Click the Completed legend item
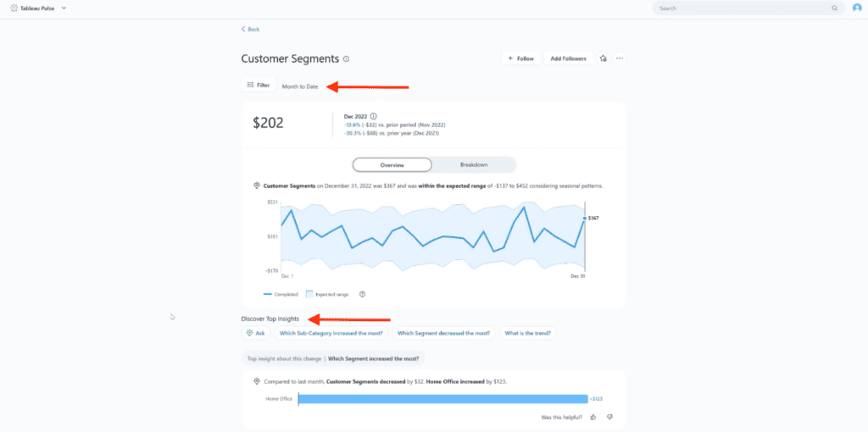 pyautogui.click(x=281, y=294)
